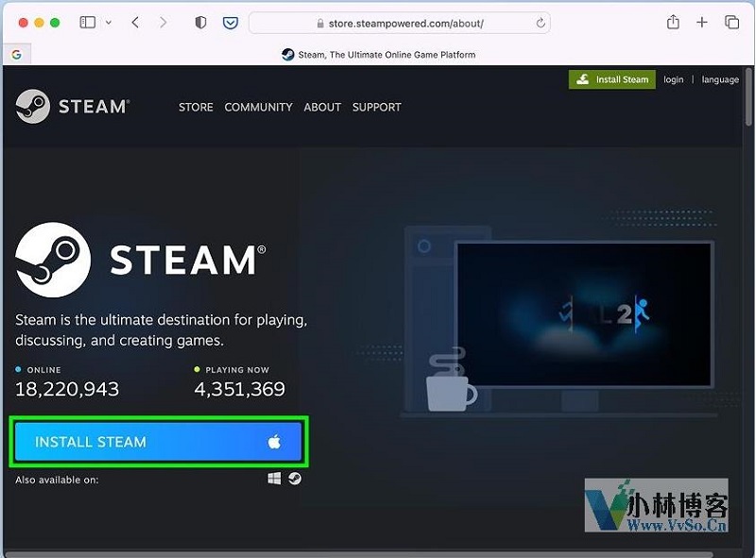Open the STORE menu

[196, 107]
